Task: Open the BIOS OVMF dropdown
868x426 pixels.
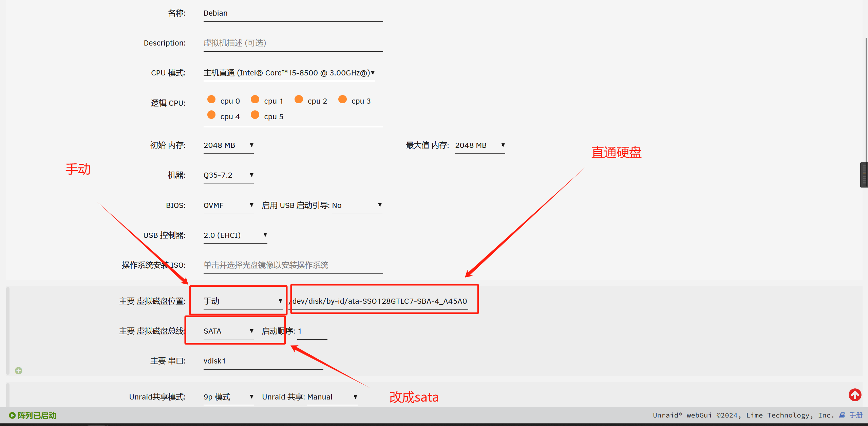Action: [229, 206]
